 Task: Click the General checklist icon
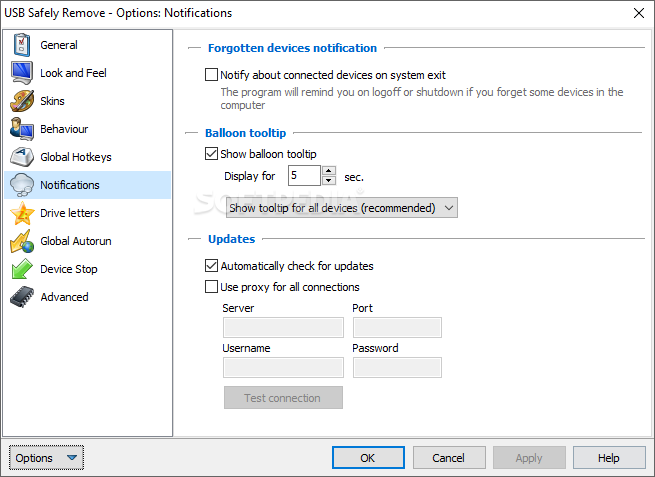pyautogui.click(x=22, y=45)
